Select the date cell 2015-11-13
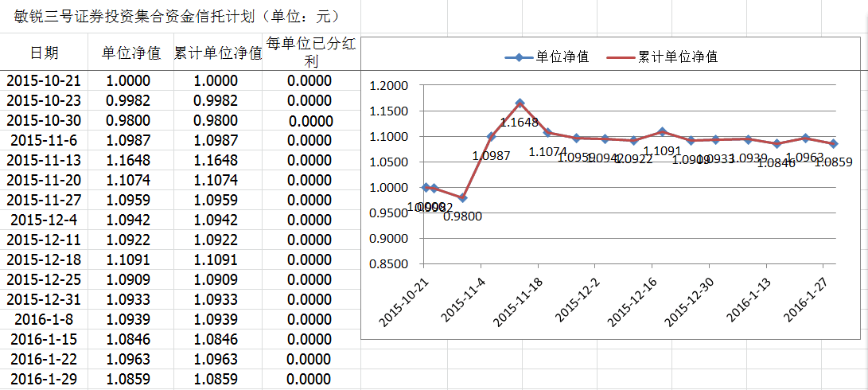 (44, 161)
